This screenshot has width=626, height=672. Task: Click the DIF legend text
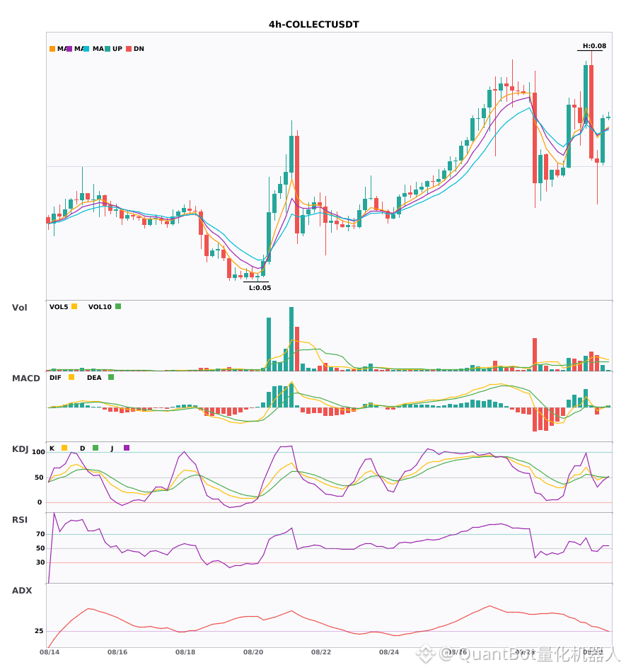coord(55,378)
